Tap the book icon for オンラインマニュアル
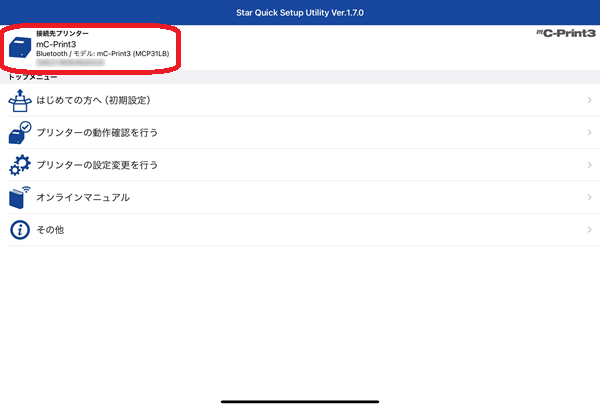600x407 pixels. click(20, 197)
